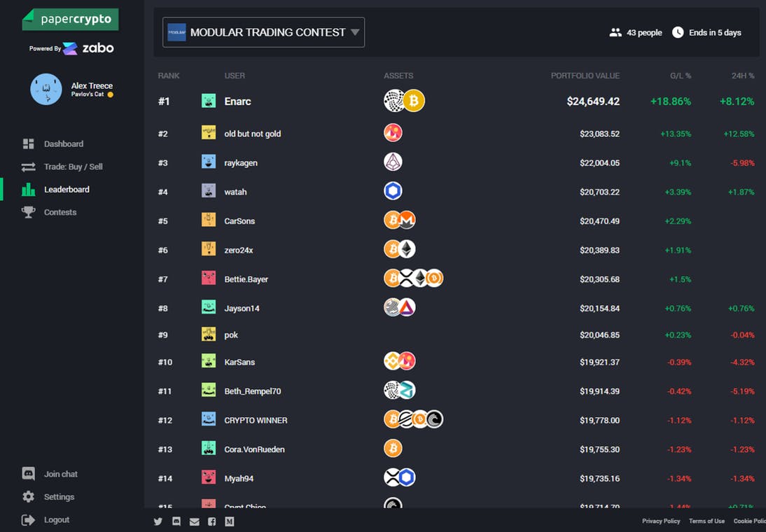766x532 pixels.
Task: Open the Privacy Policy link
Action: click(x=661, y=521)
